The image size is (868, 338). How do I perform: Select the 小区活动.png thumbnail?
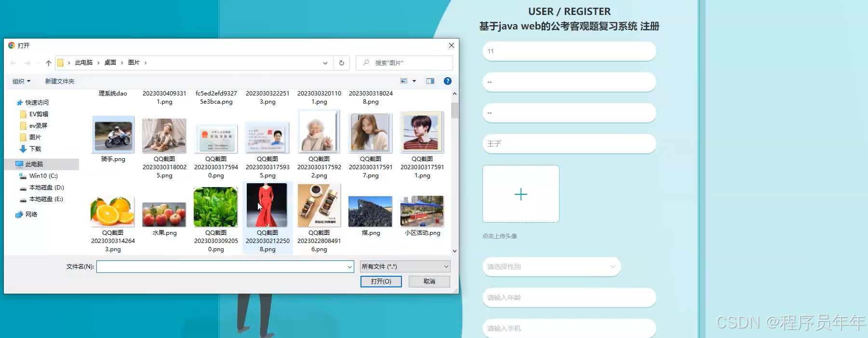422,211
